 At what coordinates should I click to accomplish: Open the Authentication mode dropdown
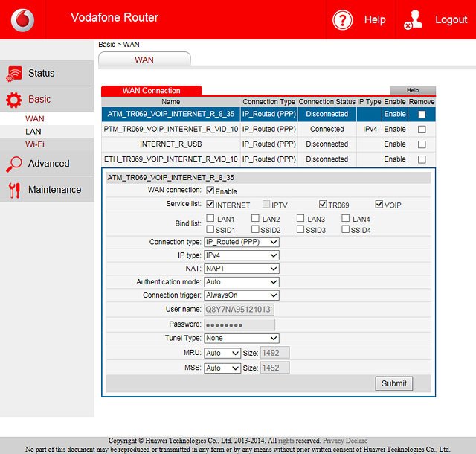[x=242, y=282]
